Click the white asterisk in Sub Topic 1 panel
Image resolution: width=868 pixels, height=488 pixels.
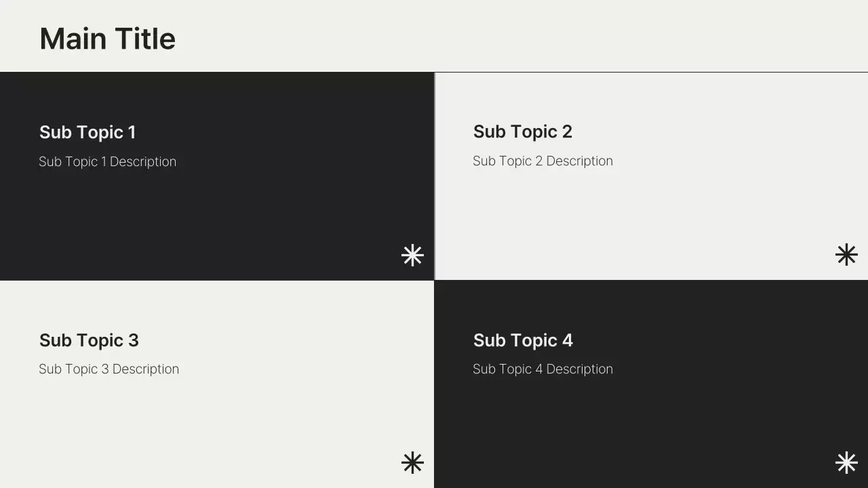412,256
